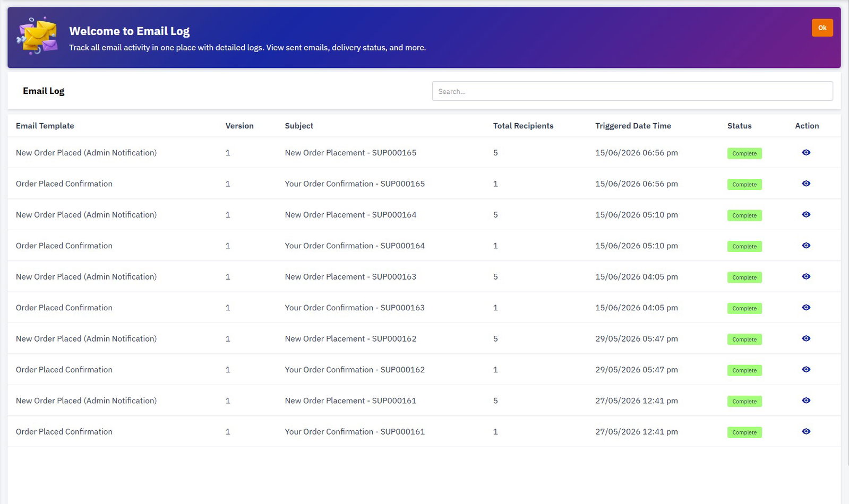Open eye icon for Your Order Confirmation SUP000164
The image size is (849, 504).
806,246
